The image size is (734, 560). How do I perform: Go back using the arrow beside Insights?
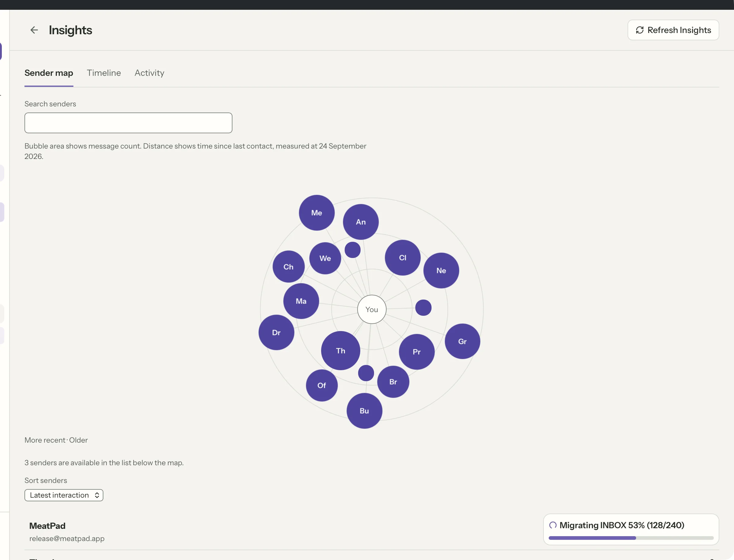click(34, 30)
